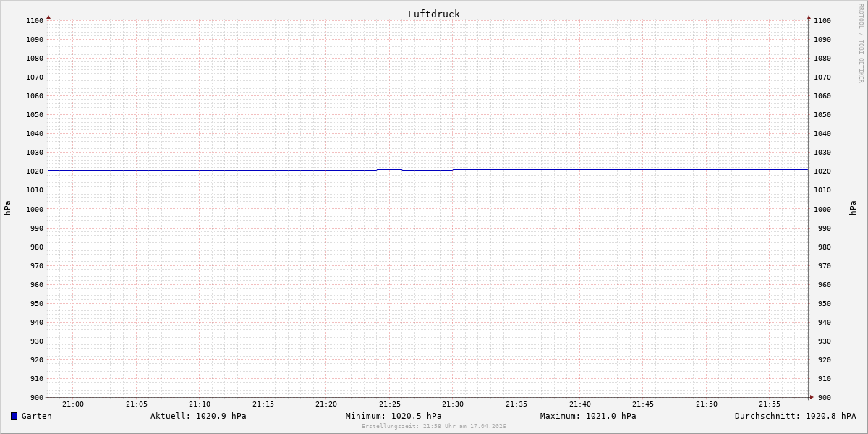Click the red arrow at x-axis right end
The height and width of the screenshot is (434, 868).
[811, 396]
